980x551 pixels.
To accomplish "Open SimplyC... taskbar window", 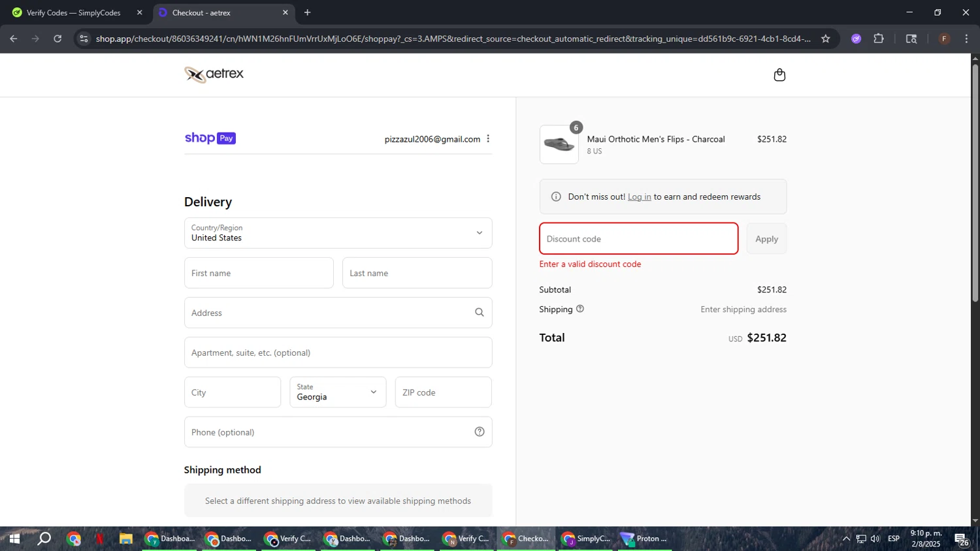I will pos(587,539).
